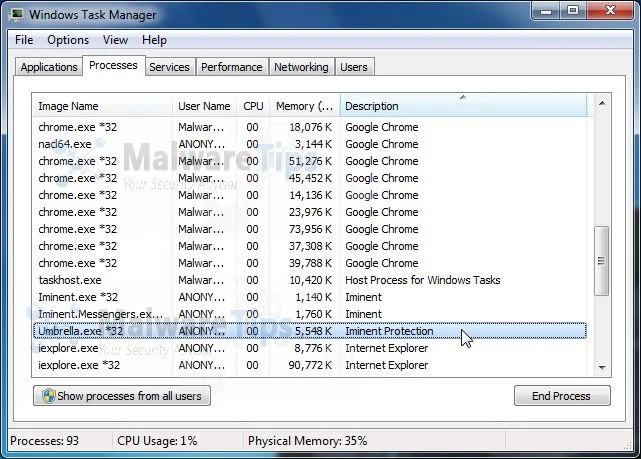The image size is (641, 459).
Task: Switch to the Services tab
Action: [x=169, y=67]
